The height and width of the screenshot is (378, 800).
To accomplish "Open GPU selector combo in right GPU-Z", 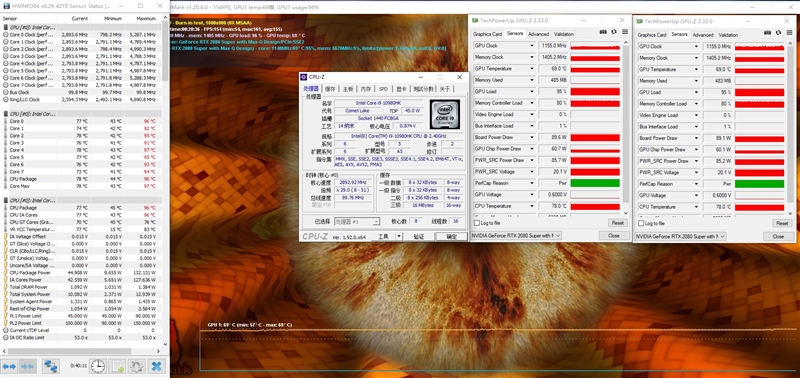I will [x=680, y=236].
